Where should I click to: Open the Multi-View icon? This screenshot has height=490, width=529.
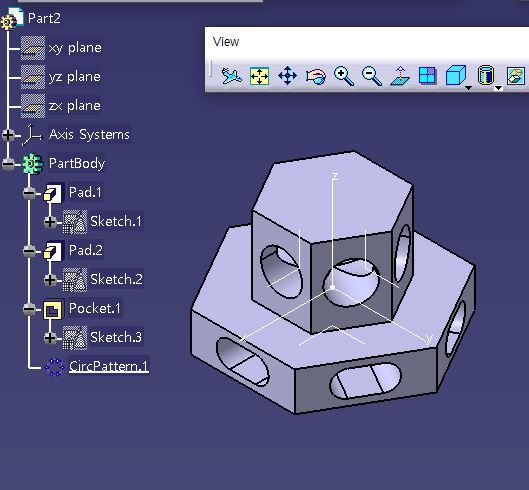427,75
